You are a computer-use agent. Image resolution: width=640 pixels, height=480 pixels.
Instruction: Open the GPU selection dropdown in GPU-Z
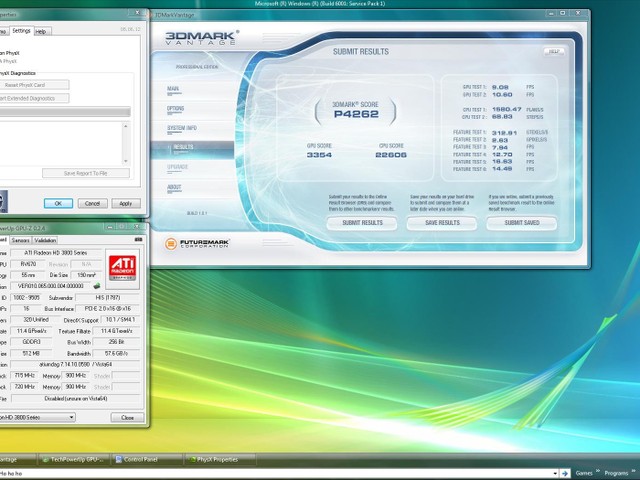(38, 417)
